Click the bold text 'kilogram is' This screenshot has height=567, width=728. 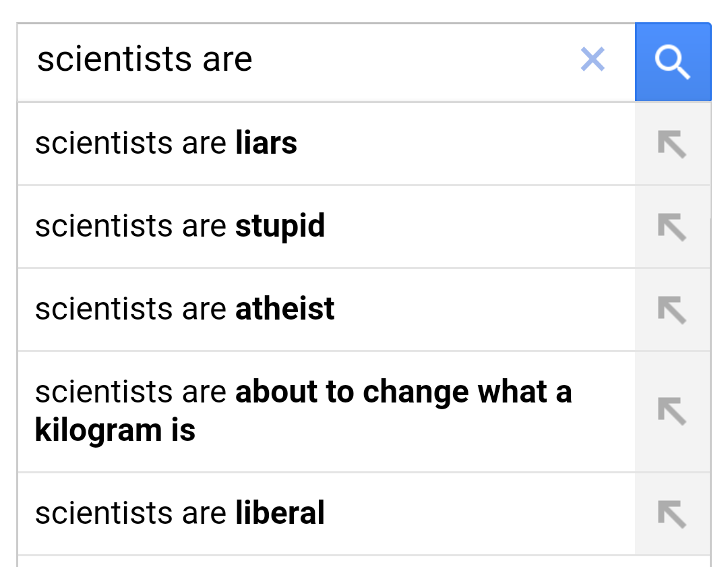(115, 431)
